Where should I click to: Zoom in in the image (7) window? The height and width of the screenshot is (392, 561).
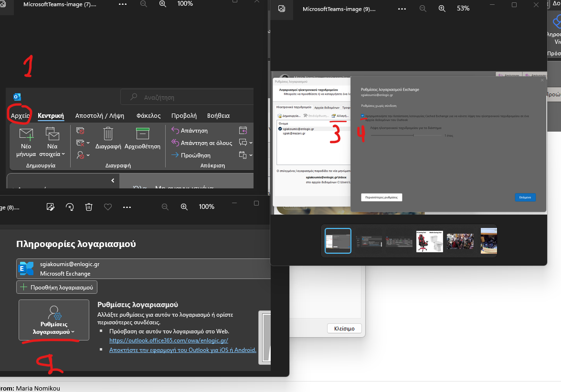162,3
